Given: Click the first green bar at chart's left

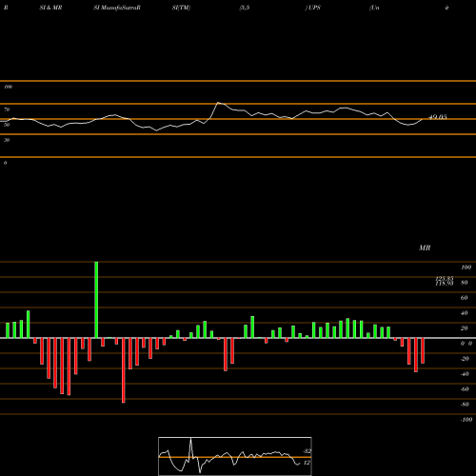Looking at the screenshot, I should (8, 330).
